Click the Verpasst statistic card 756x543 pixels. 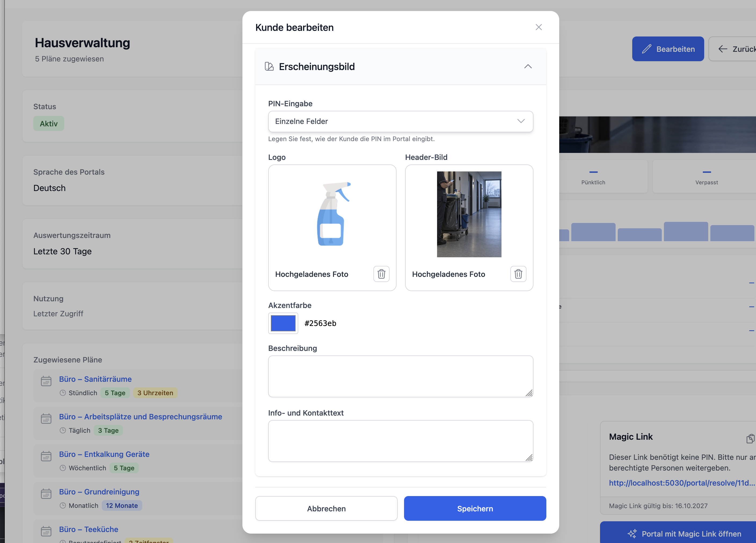pos(704,177)
